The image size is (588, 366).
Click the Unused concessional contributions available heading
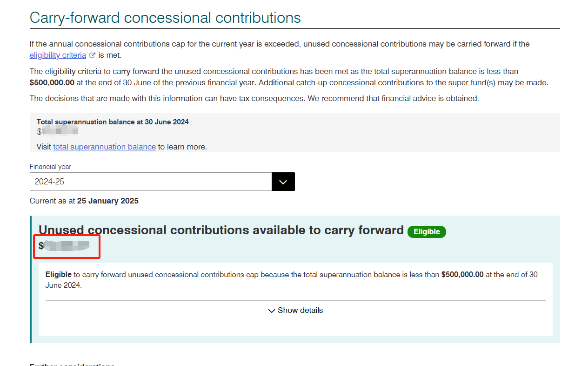click(221, 230)
